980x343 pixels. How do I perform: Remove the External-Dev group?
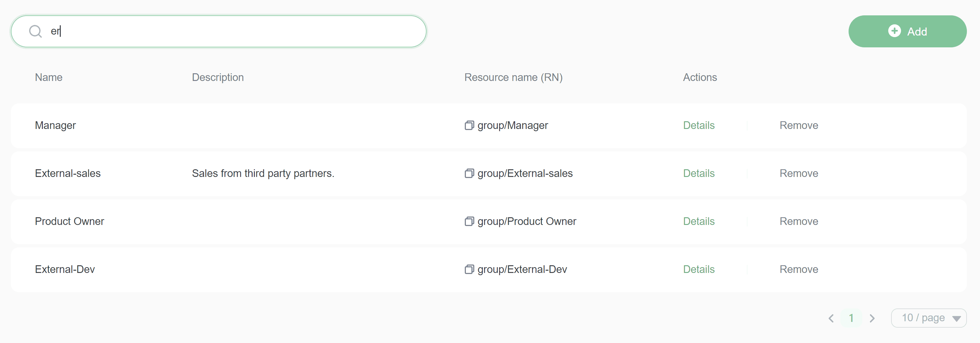pyautogui.click(x=798, y=269)
